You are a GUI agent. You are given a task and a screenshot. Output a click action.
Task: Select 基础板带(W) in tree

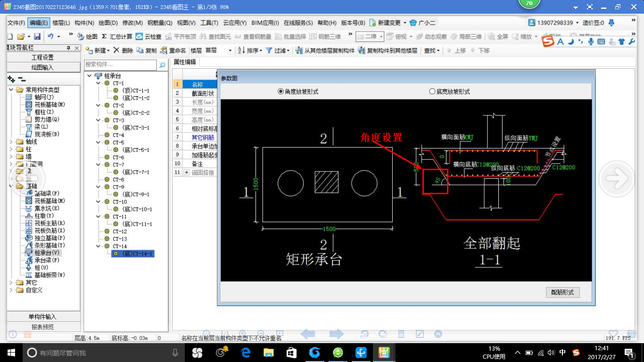[x=45, y=275]
